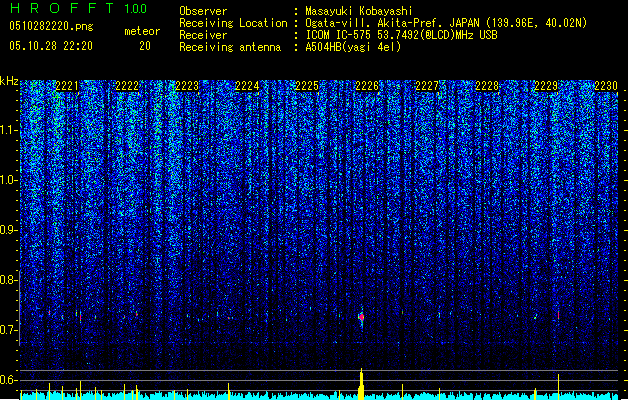Click the observer name Masayuki Kobayashi

[x=359, y=11]
